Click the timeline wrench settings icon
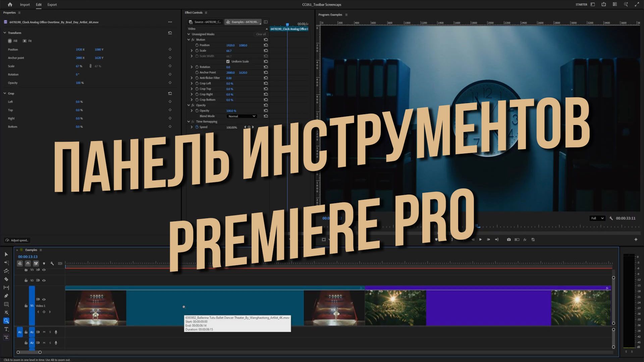Screen dimensions: 644x362 52,263
